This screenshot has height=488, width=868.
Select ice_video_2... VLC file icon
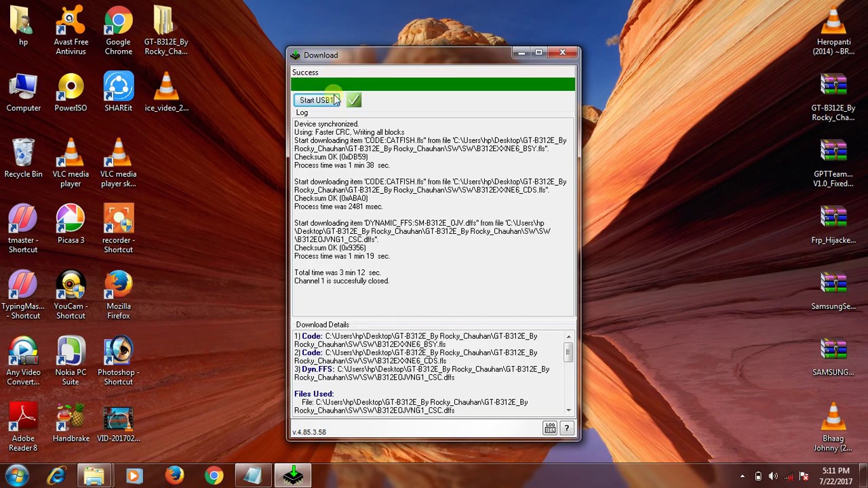click(165, 92)
